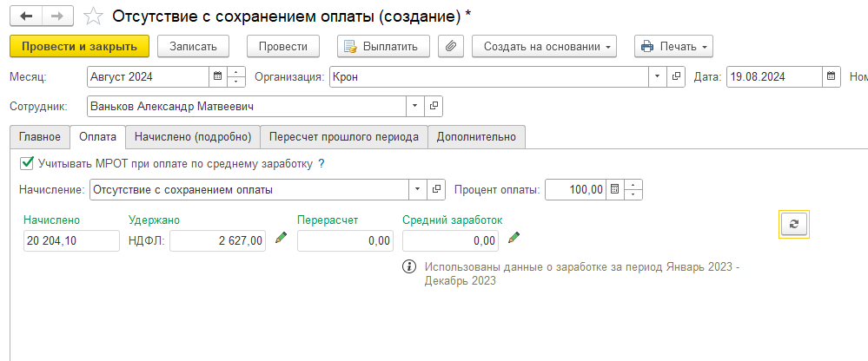Click Перерасчет amount field 0,00

(x=346, y=241)
